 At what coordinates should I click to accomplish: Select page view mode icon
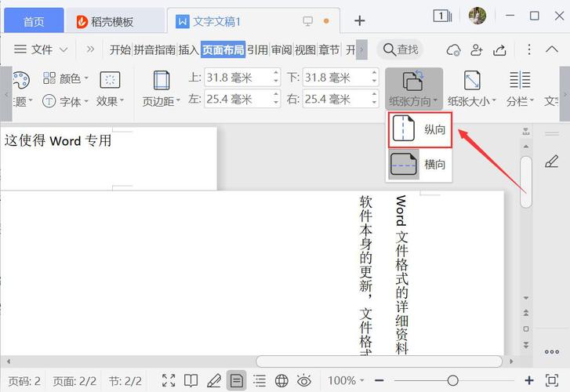coord(236,381)
